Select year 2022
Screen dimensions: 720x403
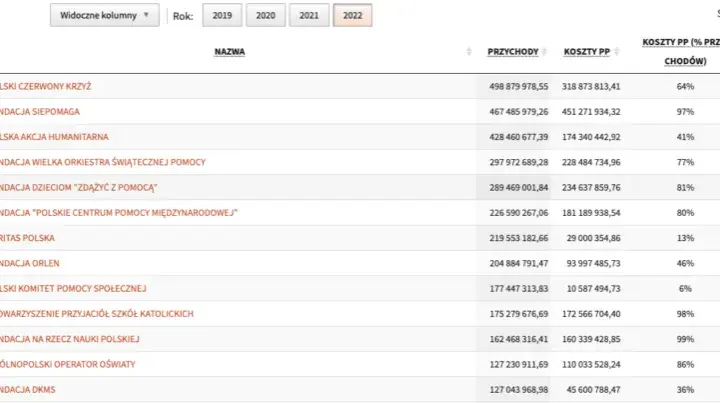(x=352, y=15)
